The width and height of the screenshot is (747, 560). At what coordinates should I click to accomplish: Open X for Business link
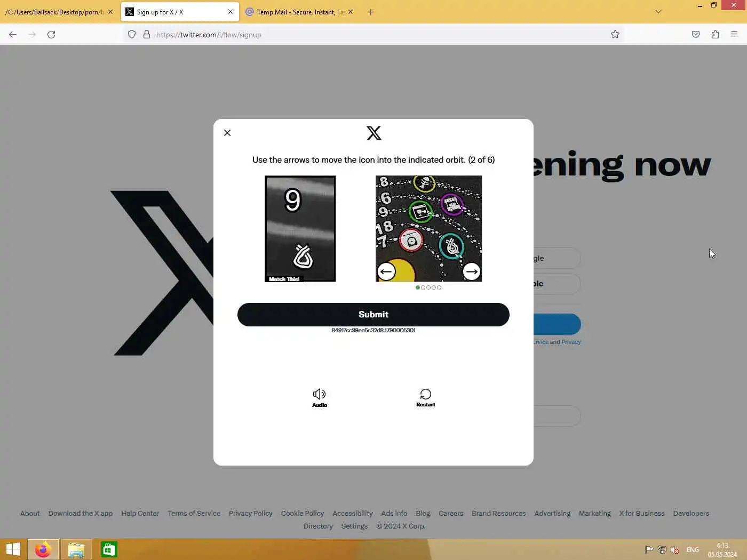[642, 514]
